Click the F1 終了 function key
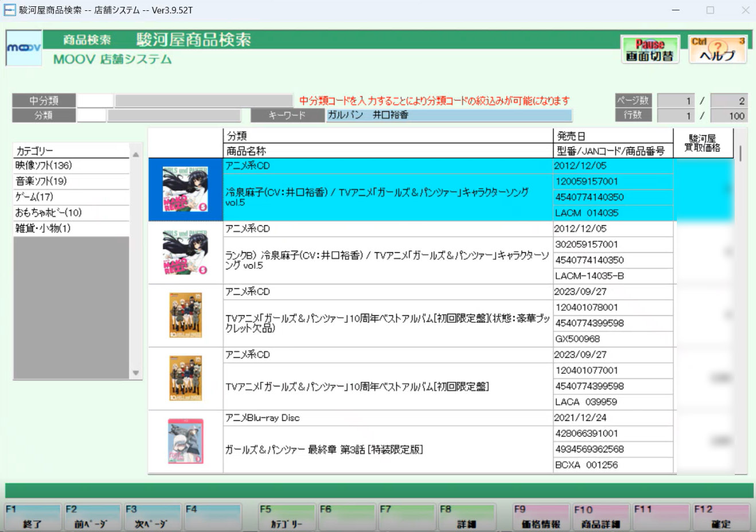 pyautogui.click(x=33, y=517)
